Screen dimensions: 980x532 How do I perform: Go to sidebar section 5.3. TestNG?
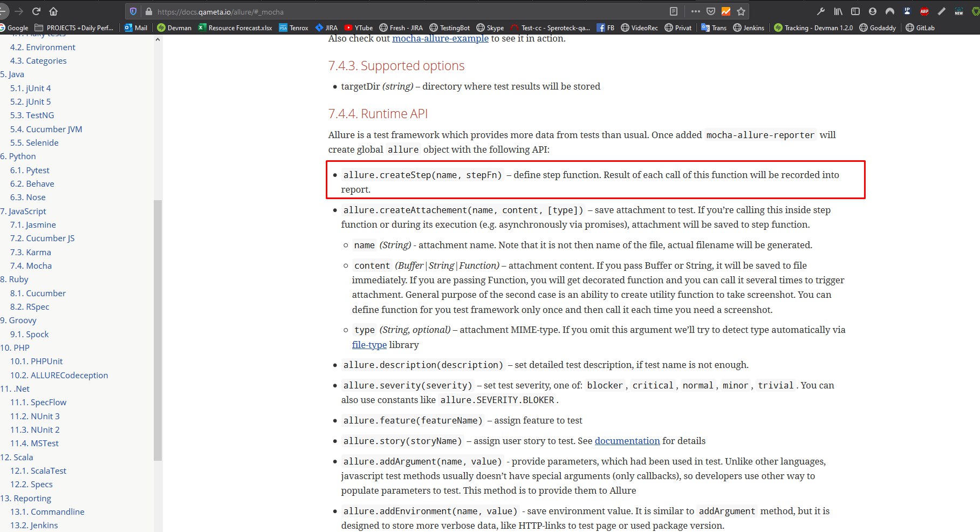click(x=32, y=115)
